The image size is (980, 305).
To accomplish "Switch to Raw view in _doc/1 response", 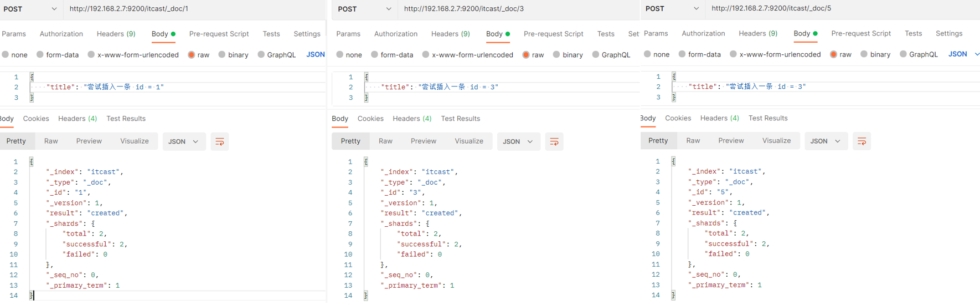I will [51, 141].
